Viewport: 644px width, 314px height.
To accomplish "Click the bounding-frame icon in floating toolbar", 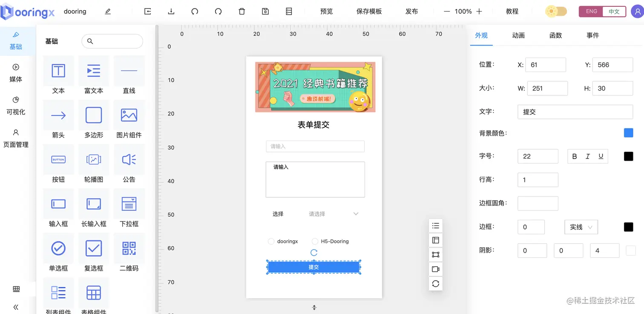I will (435, 255).
